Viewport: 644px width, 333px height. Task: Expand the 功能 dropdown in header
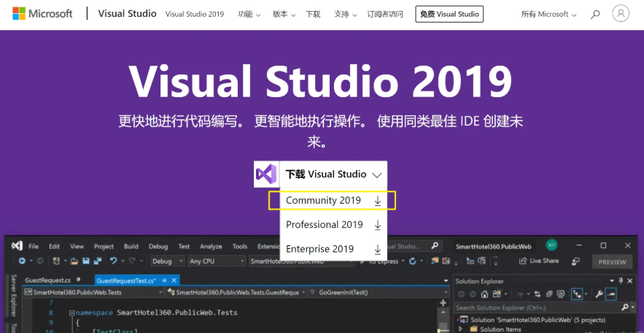coord(249,14)
